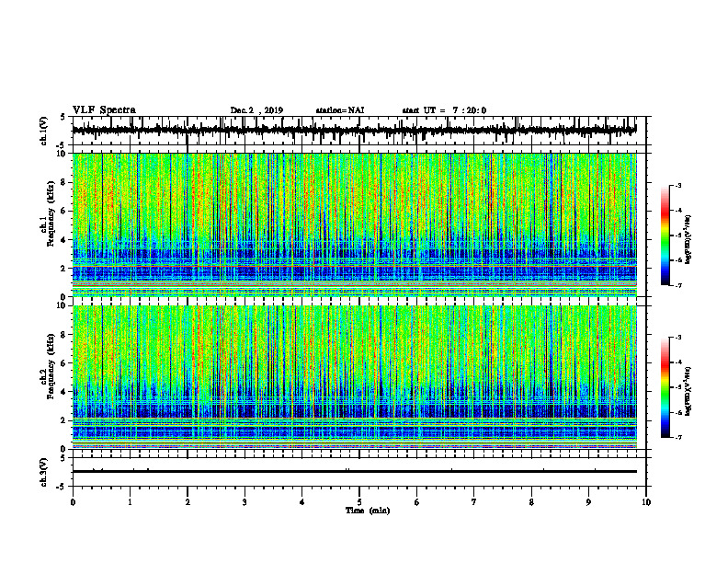Select time axis tick label "2"
This screenshot has height=563, width=728.
tap(188, 502)
